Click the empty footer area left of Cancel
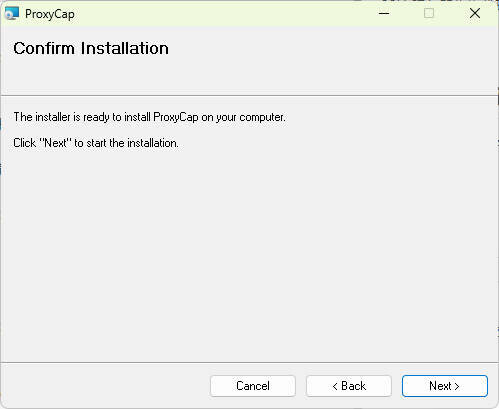 pos(105,386)
